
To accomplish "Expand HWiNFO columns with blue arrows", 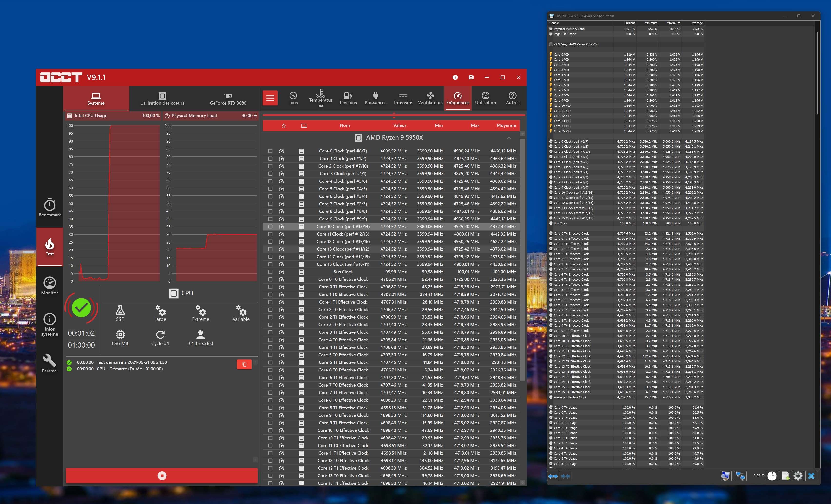I will [x=553, y=476].
